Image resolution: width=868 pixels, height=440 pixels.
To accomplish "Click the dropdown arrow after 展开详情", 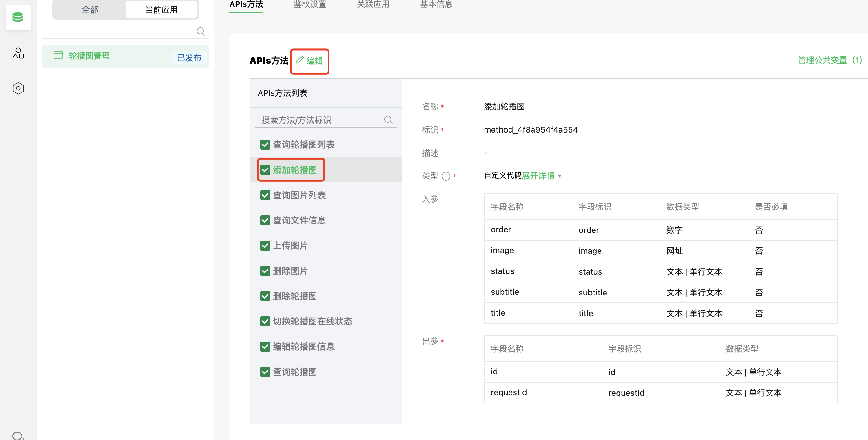I will (560, 176).
